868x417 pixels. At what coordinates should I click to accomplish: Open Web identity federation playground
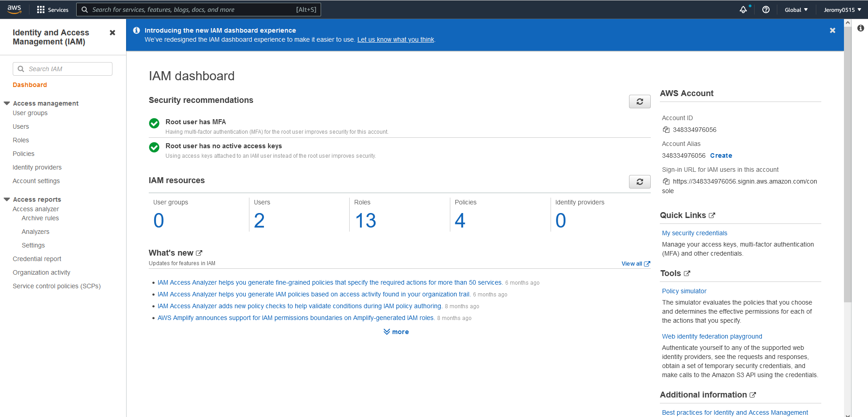point(712,336)
